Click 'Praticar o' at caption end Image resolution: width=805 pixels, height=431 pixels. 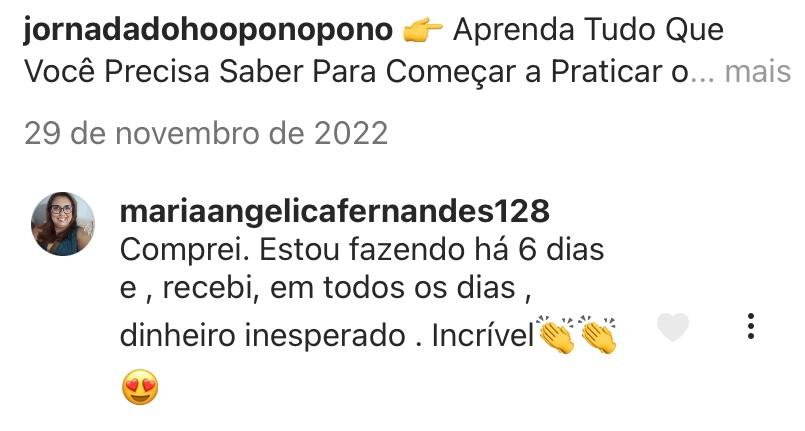619,72
